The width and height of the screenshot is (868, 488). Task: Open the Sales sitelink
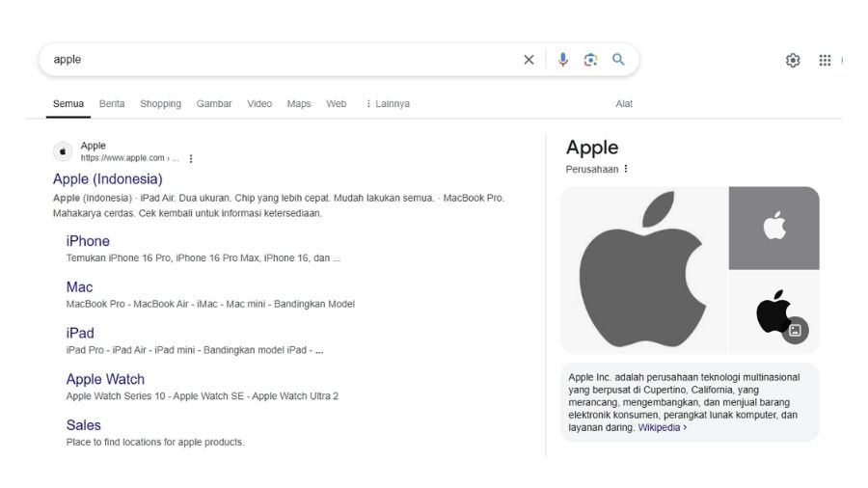point(84,425)
